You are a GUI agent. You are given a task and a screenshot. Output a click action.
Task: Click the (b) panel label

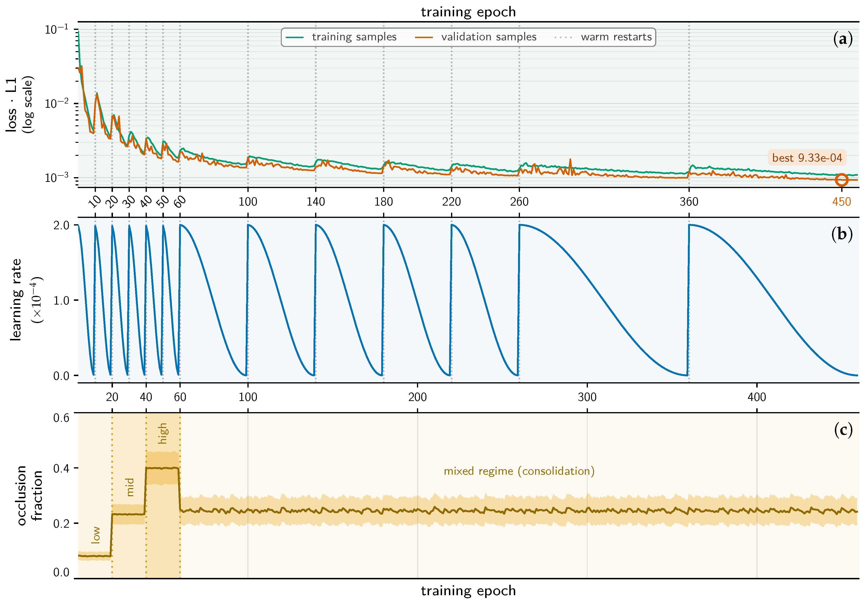842,234
